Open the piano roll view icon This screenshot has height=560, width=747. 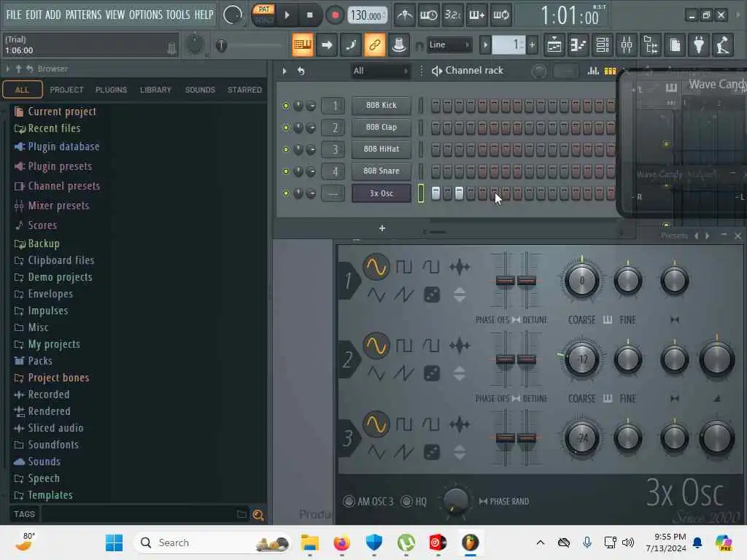click(578, 45)
